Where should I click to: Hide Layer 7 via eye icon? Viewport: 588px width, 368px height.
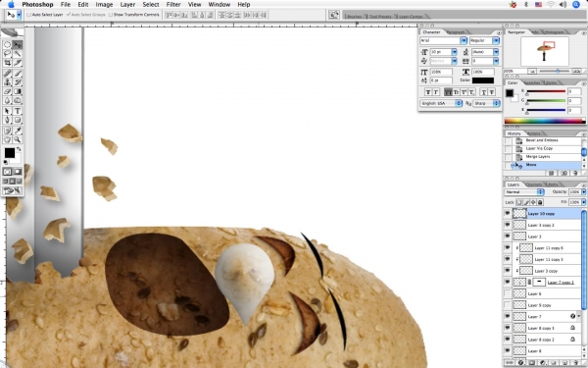[x=507, y=316]
